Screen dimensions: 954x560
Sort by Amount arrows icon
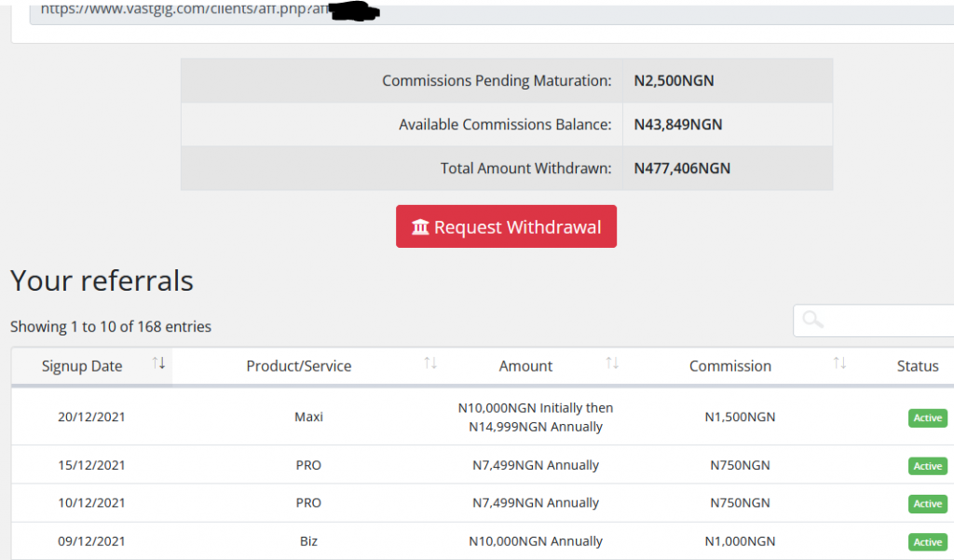(x=612, y=363)
